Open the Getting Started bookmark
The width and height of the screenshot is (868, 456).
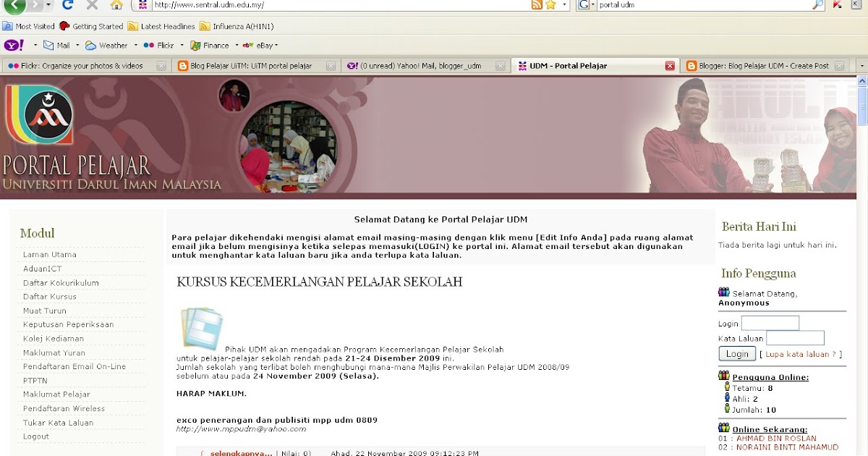coord(91,26)
